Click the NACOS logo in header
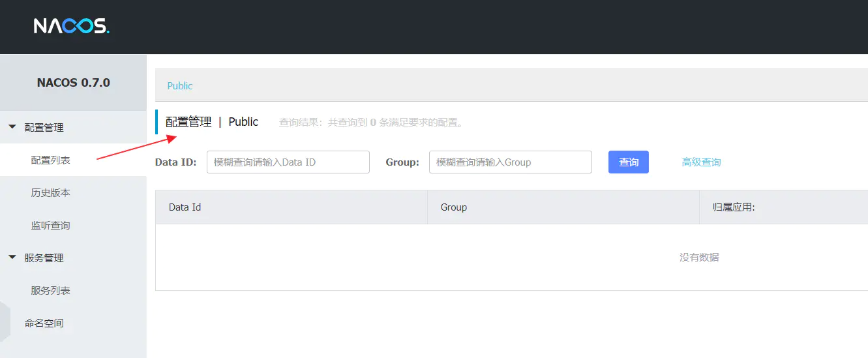 coord(72,26)
